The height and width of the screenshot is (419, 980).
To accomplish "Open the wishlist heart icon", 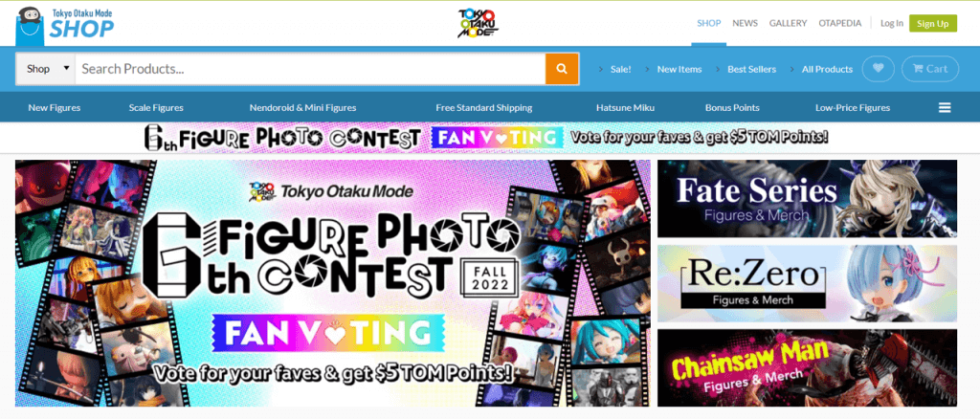I will click(x=879, y=69).
